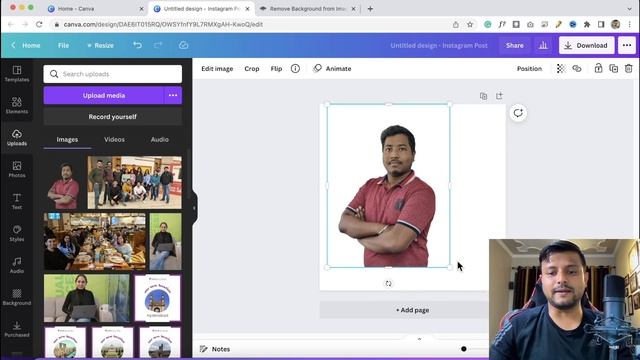This screenshot has height=360, width=640.
Task: Show image info icon in toolbar
Action: (x=295, y=69)
